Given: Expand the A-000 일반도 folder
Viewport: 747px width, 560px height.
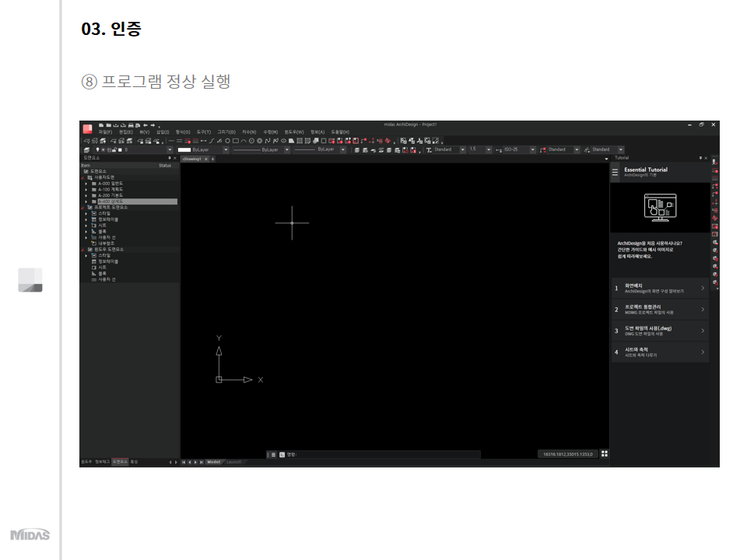Looking at the screenshot, I should click(86, 184).
